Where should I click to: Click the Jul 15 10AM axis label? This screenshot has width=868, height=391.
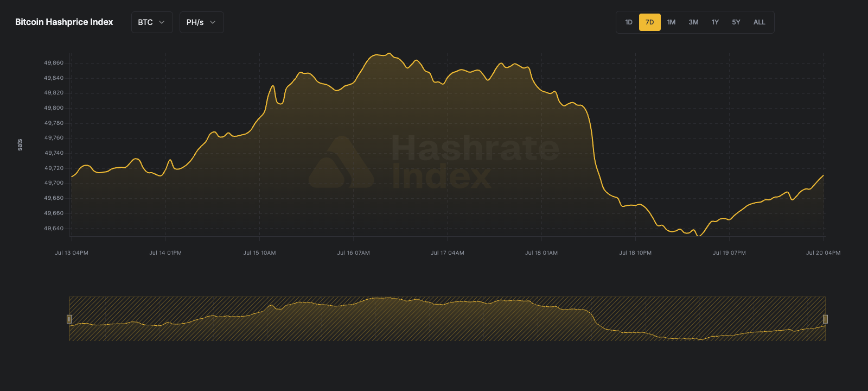click(x=259, y=253)
